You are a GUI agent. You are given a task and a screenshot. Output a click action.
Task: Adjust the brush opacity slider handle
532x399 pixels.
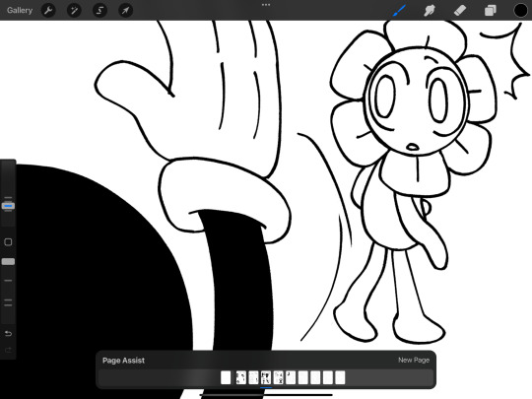(8, 262)
